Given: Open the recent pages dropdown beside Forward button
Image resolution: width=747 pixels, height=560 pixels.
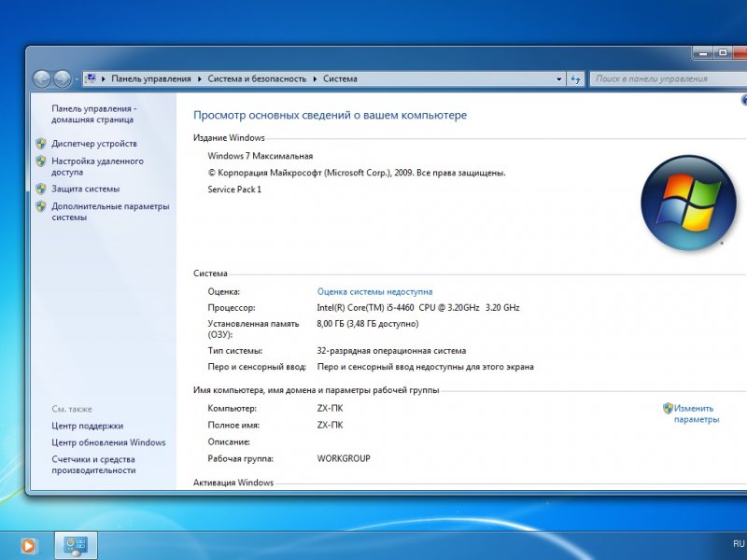Looking at the screenshot, I should (77, 79).
